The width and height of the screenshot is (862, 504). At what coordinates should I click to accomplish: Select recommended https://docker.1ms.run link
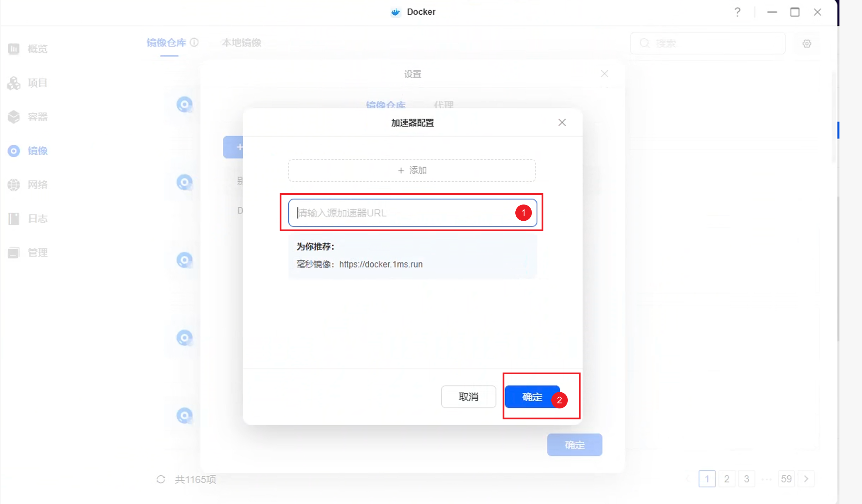click(x=381, y=264)
